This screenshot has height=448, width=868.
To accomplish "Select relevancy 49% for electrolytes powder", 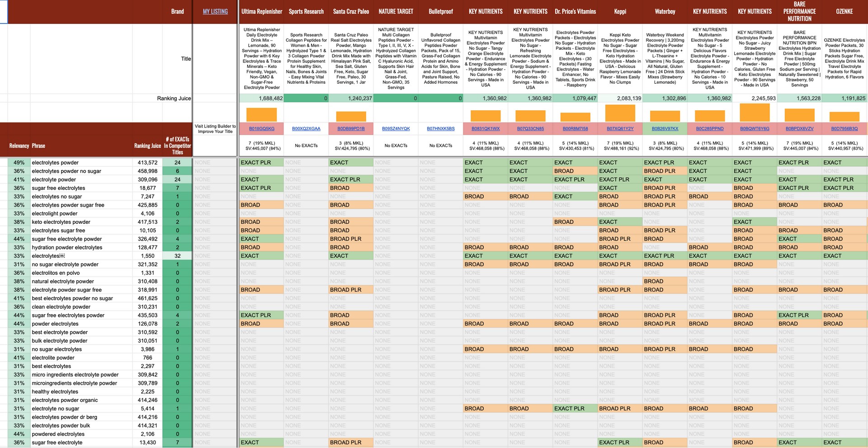I will (19, 163).
